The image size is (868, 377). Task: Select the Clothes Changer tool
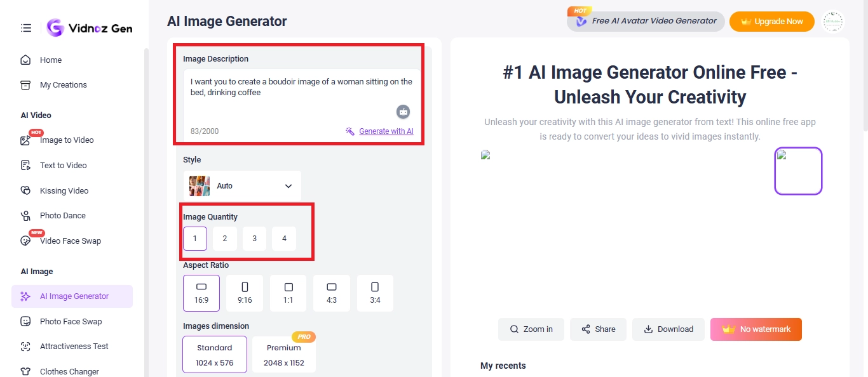[x=68, y=371]
